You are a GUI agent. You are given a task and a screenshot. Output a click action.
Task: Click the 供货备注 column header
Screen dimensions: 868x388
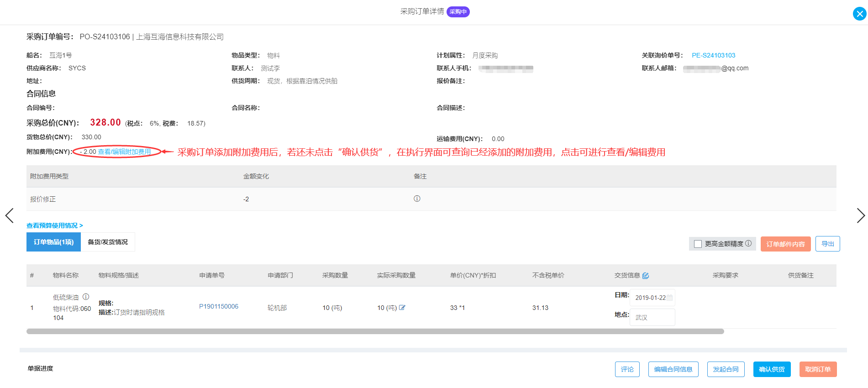coord(800,275)
